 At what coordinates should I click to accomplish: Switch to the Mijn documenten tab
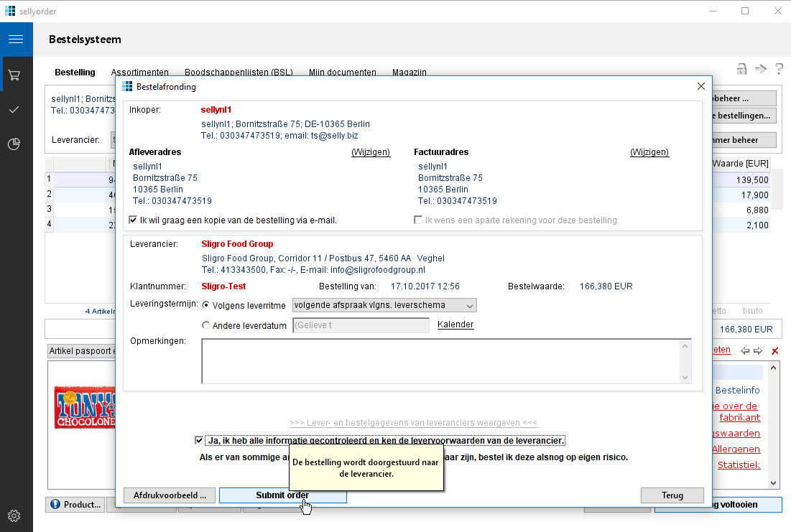(342, 73)
